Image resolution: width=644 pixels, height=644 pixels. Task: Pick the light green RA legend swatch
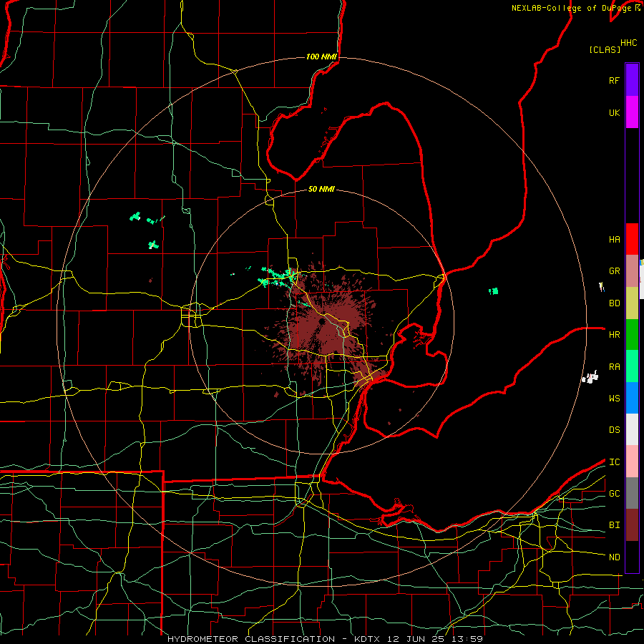(632, 366)
